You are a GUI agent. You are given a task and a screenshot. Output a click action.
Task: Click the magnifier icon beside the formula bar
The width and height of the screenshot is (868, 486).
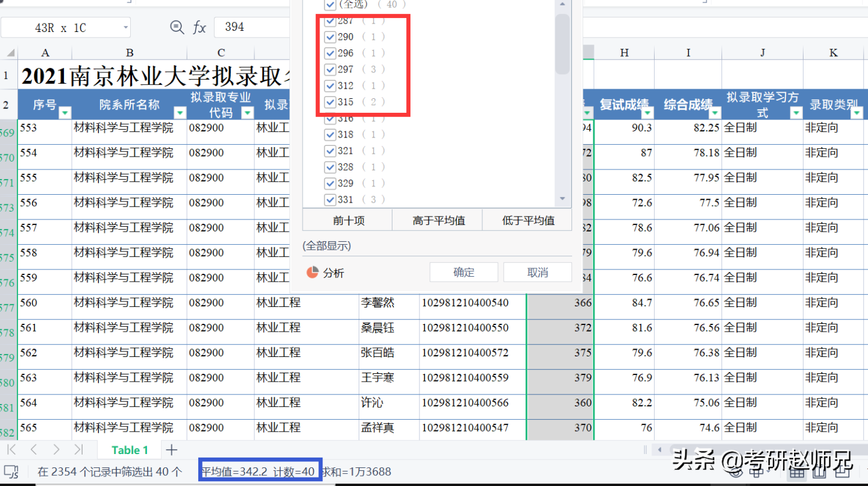(x=177, y=27)
